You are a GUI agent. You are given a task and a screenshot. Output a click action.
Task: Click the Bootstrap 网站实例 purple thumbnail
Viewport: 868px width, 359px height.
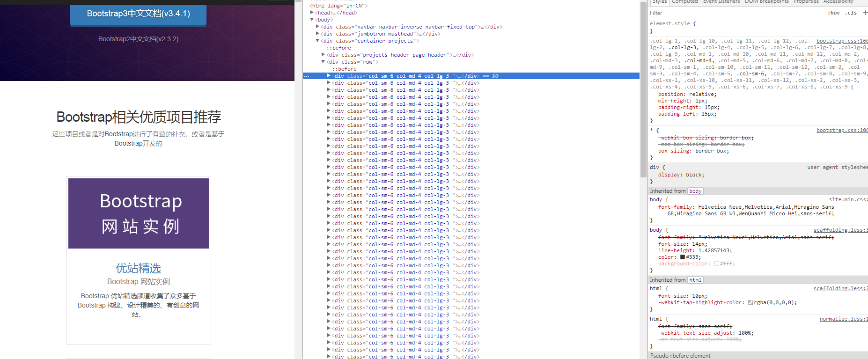pyautogui.click(x=139, y=213)
